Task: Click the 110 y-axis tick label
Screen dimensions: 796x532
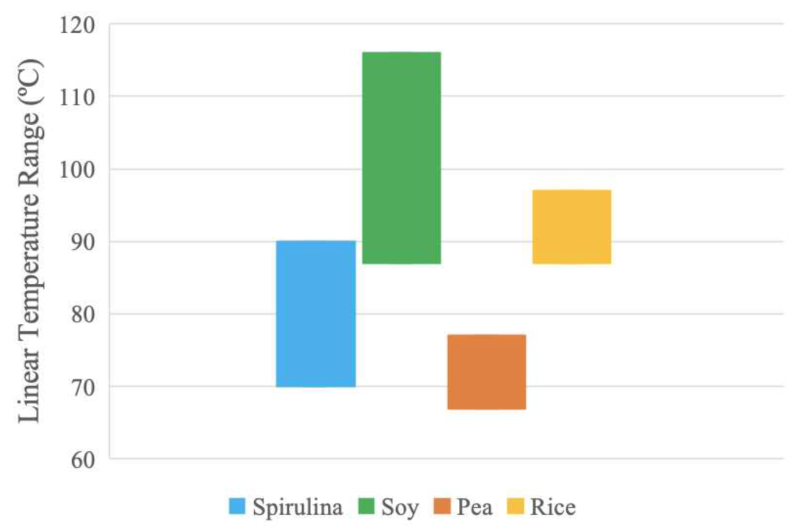Action: 77,98
